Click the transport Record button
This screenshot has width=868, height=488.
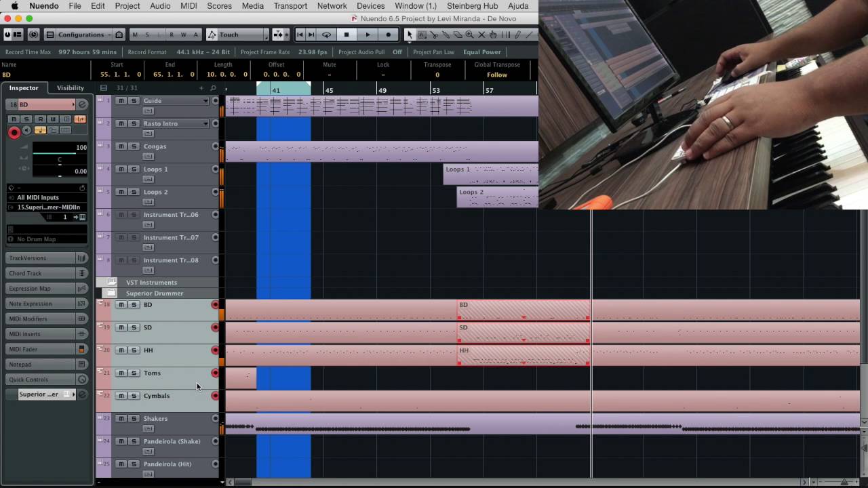point(389,35)
